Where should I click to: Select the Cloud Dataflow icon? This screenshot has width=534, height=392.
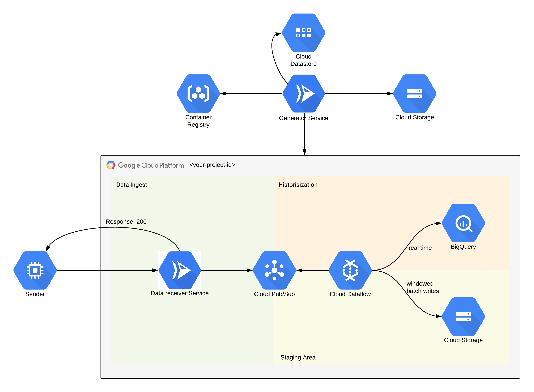[x=350, y=270]
